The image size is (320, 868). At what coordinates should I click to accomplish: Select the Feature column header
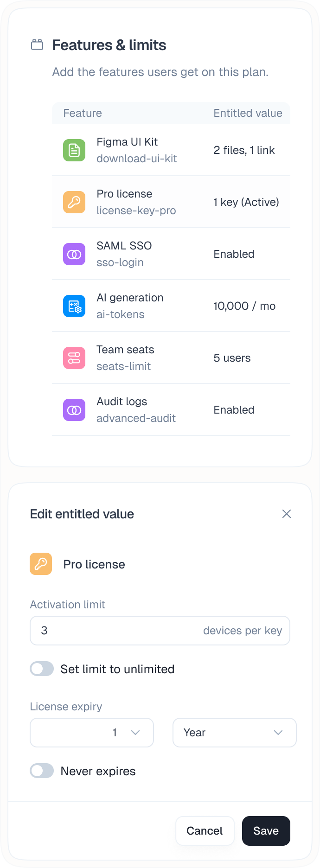click(x=82, y=113)
